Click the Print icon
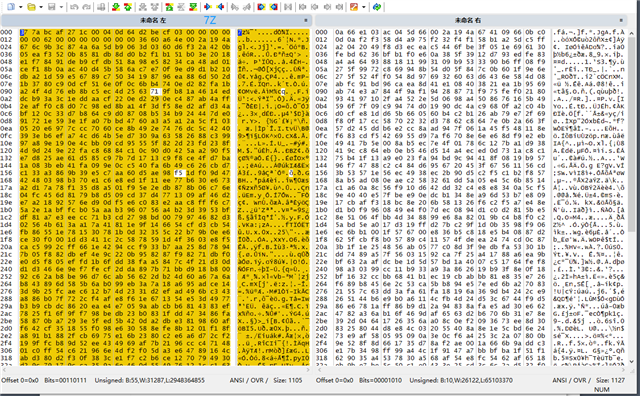The width and height of the screenshot is (640, 396). click(102, 7)
